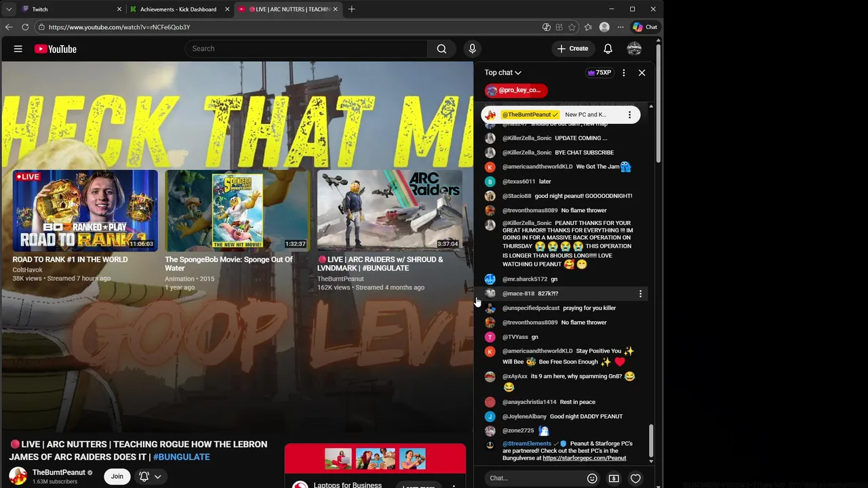The width and height of the screenshot is (868, 488).
Task: Close the ARC NUTTERS YouTube tab
Action: pyautogui.click(x=335, y=9)
